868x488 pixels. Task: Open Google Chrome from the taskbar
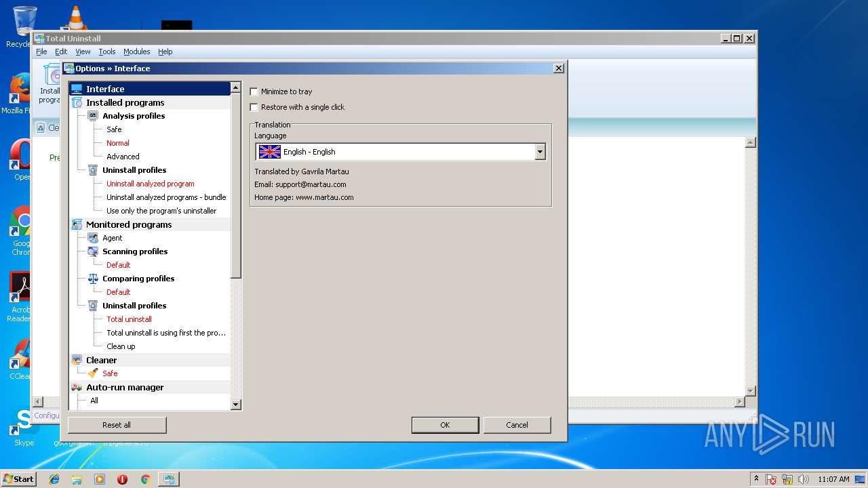[x=145, y=479]
